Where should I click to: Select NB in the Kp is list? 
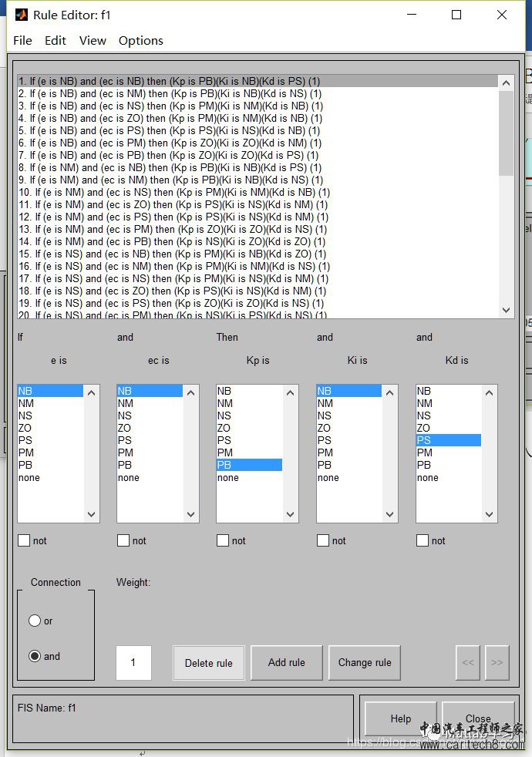249,391
